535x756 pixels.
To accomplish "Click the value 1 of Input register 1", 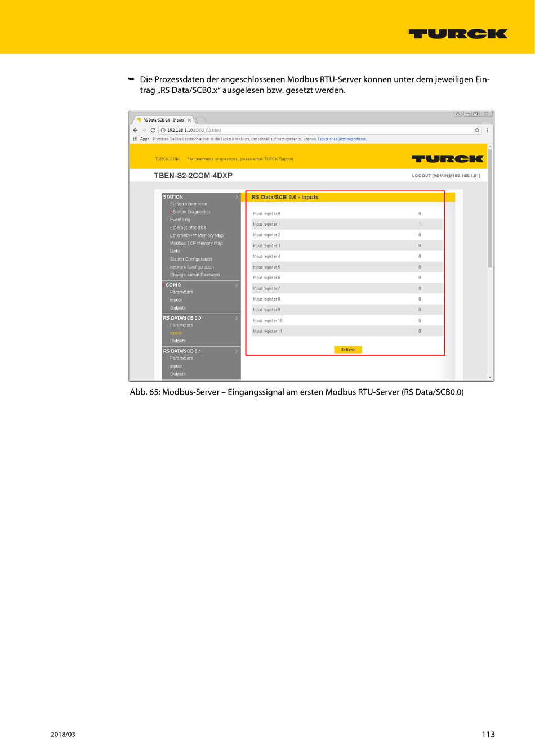I will pyautogui.click(x=420, y=225).
